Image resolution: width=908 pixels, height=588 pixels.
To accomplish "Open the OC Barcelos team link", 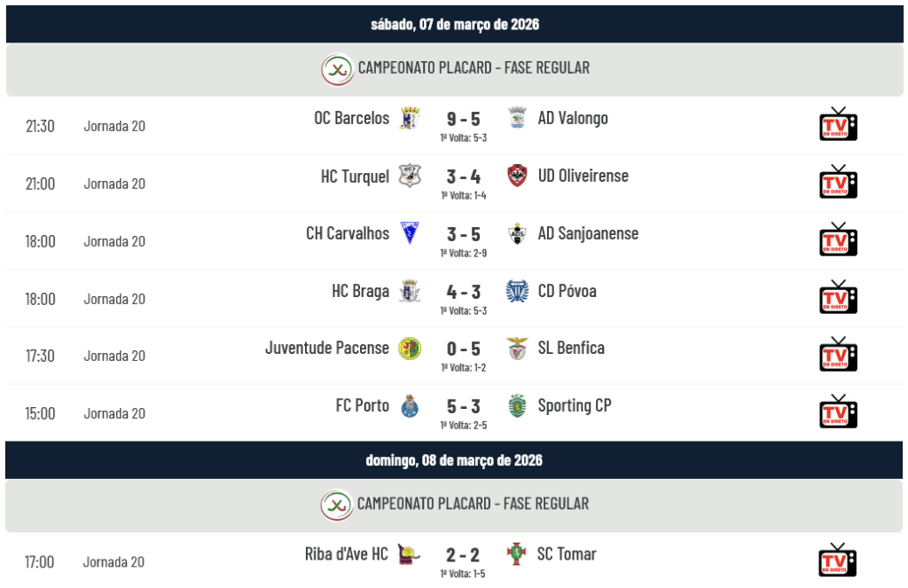I will 351,118.
